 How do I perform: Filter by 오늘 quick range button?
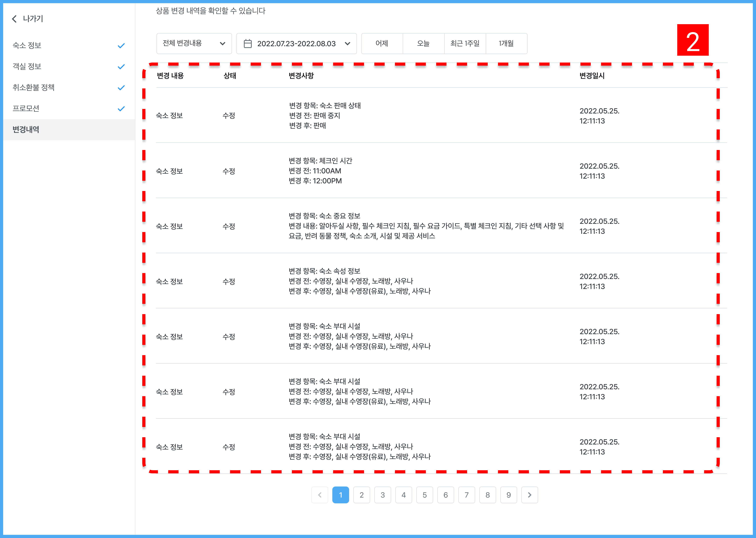pyautogui.click(x=423, y=43)
